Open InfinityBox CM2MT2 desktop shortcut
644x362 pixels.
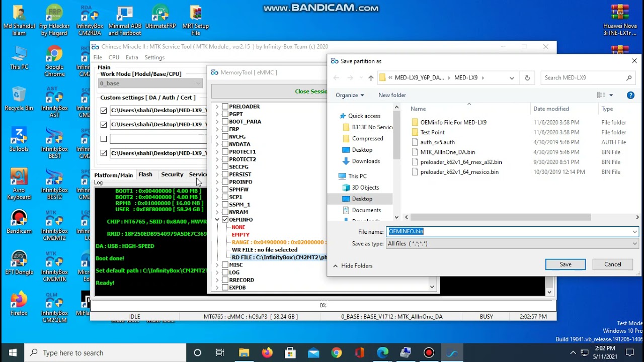point(54,225)
